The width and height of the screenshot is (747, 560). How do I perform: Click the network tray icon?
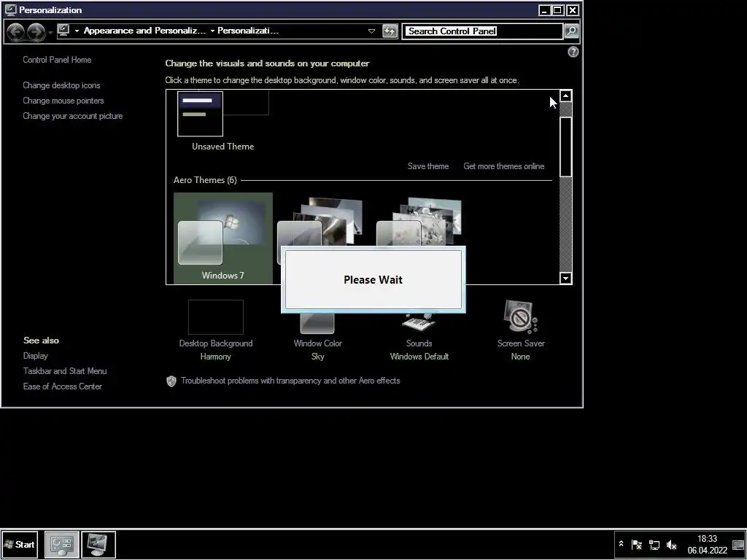pos(654,545)
